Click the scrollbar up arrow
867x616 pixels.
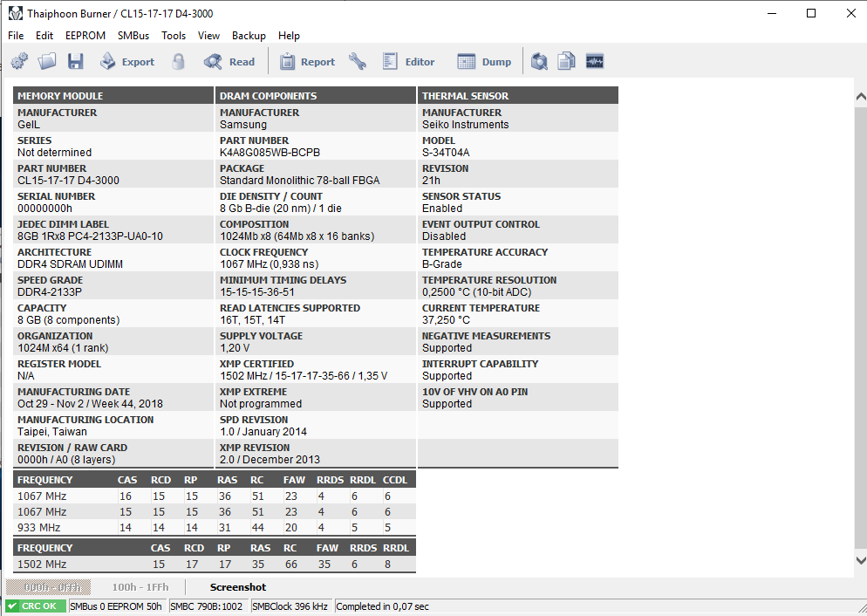[860, 97]
